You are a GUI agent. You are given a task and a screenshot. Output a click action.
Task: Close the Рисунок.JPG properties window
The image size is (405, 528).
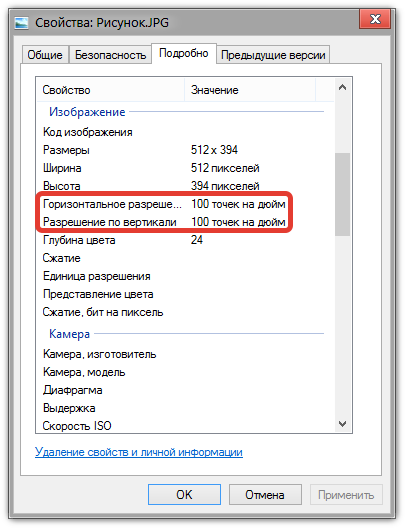click(375, 19)
